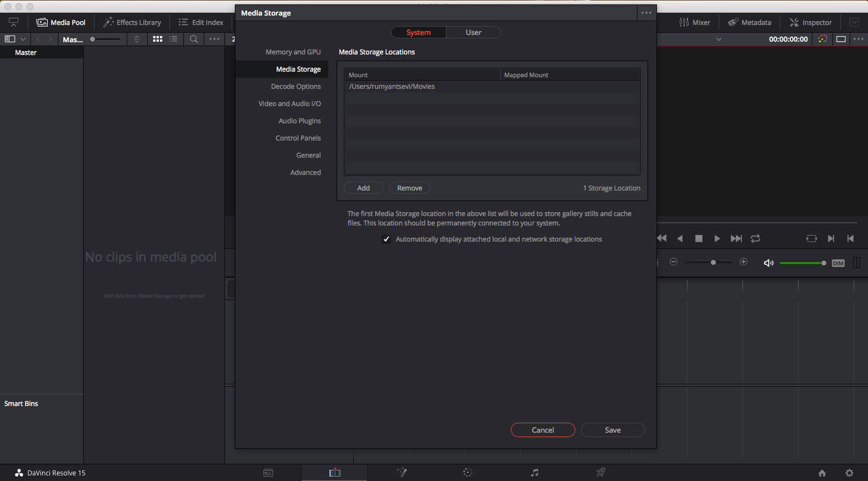Click the Effects Library wand icon
Viewport: 868px width, 481px height.
(108, 22)
